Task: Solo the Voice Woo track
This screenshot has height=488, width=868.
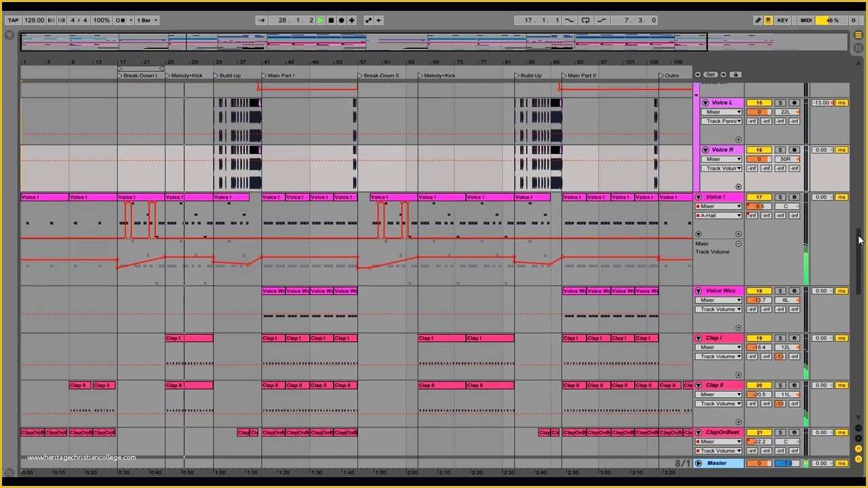Action: 780,291
